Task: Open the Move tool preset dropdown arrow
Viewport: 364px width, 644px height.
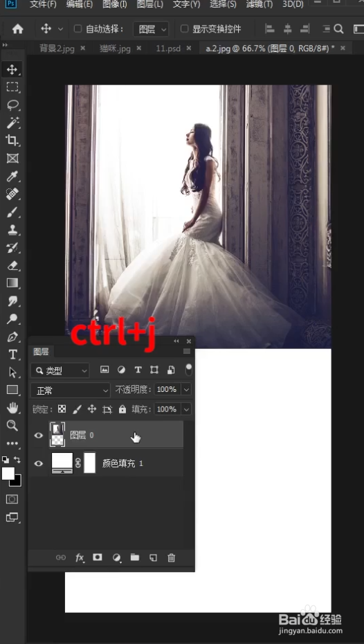Action: 61,29
